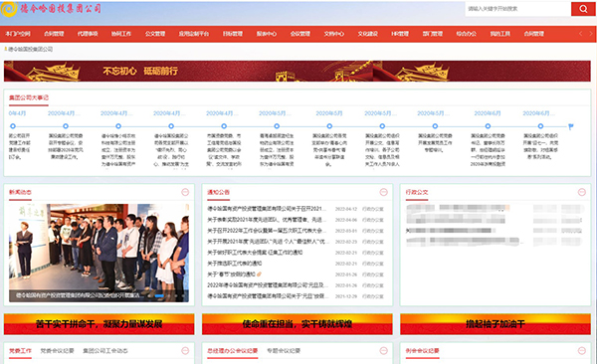The height and width of the screenshot is (364, 597).
Task: Open 报表中心 in the navigation bar
Action: pos(267,34)
